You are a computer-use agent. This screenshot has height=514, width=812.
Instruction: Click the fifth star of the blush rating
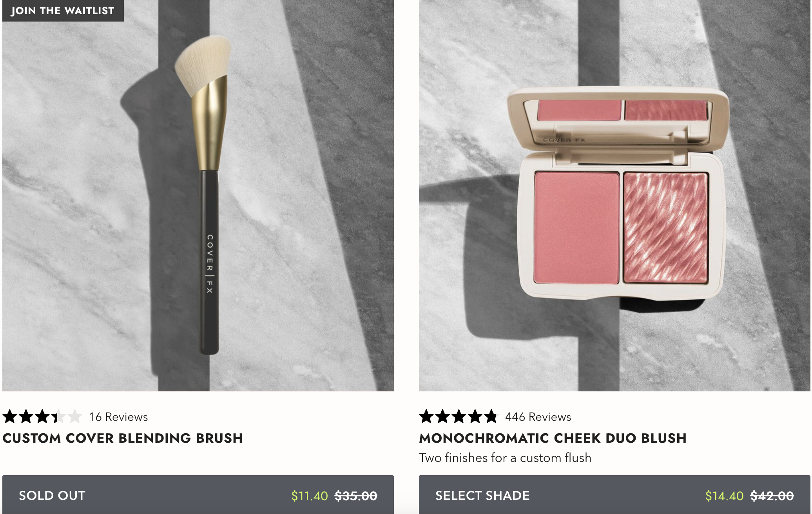490,416
